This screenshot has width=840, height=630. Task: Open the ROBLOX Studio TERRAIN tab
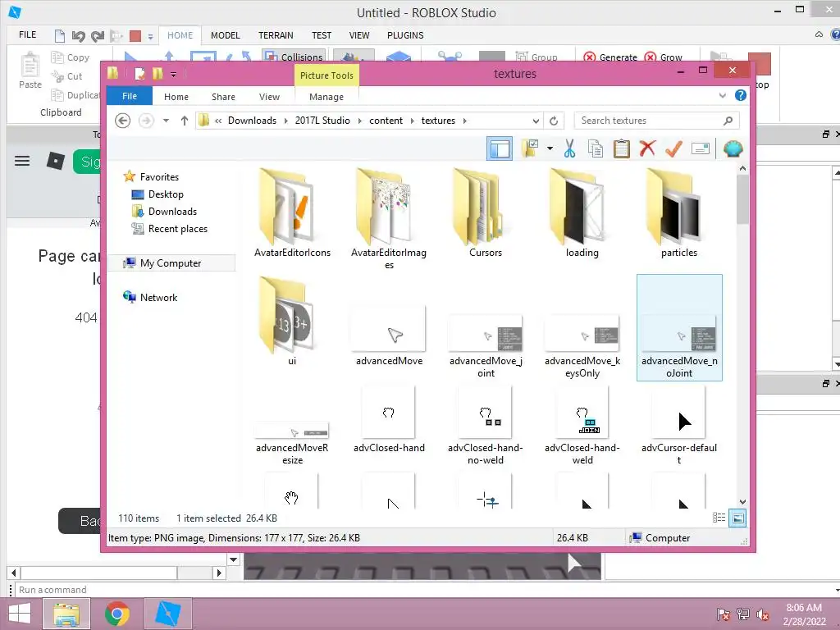[x=276, y=35]
